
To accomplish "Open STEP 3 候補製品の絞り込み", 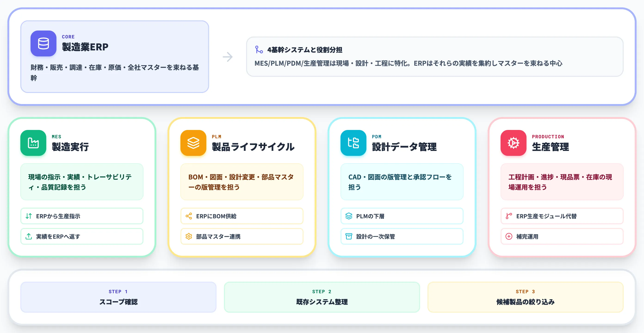I will coord(525,297).
